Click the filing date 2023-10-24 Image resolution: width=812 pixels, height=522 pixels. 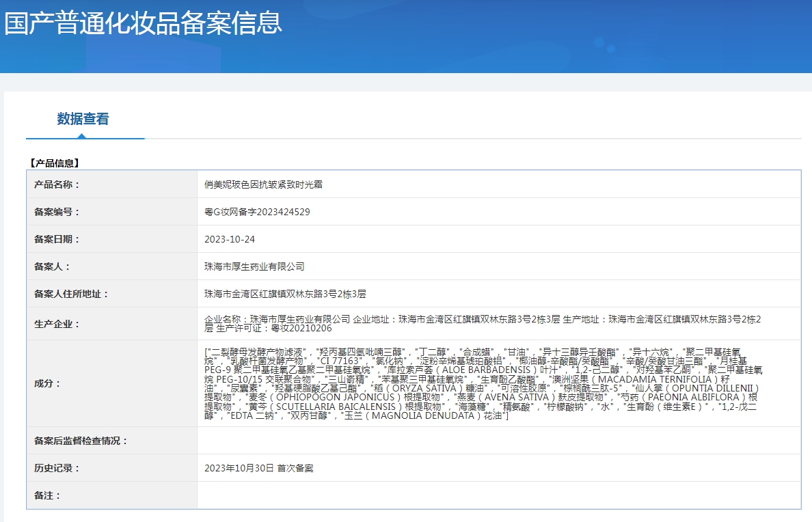click(x=230, y=239)
